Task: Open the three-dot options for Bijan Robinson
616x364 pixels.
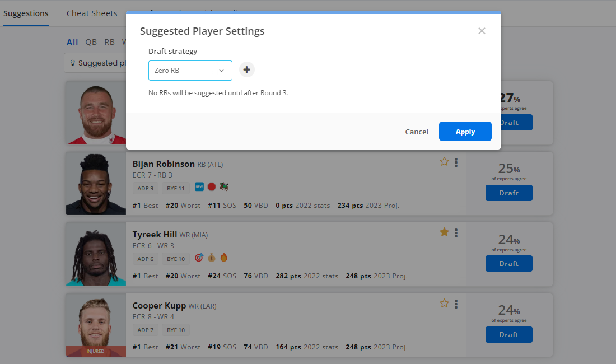Action: pyautogui.click(x=456, y=162)
